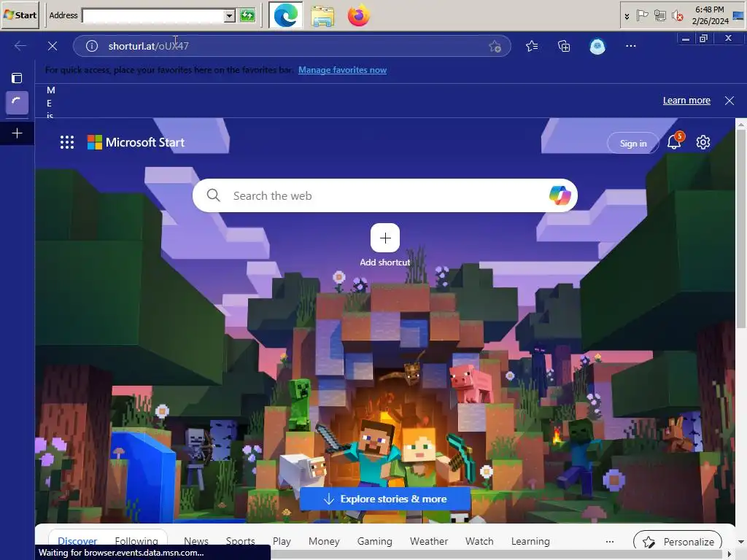Open the Microsoft apps grid launcher
747x560 pixels.
coord(67,142)
